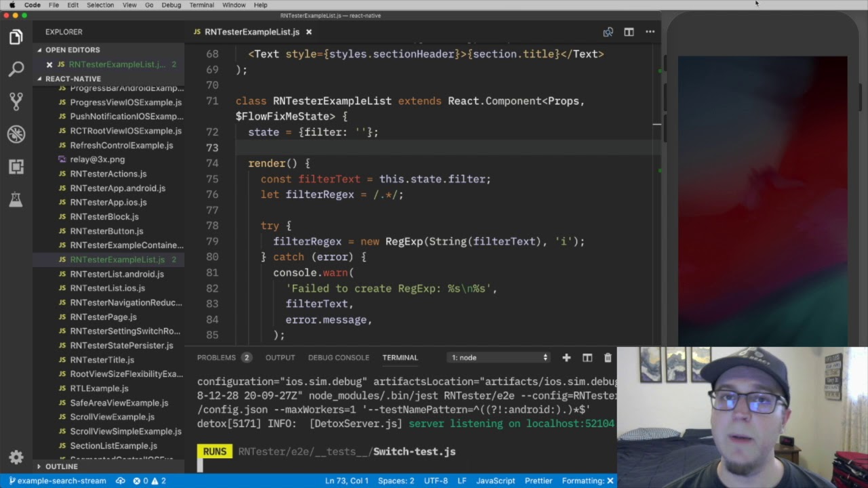Screen dimensions: 868x488
Task: Open the Code application menu
Action: 32,5
